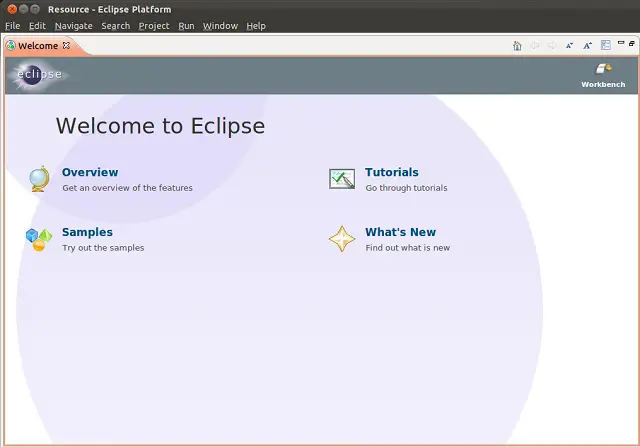Minimize the Eclipse Platform window
The image size is (640, 447).
[24, 9]
